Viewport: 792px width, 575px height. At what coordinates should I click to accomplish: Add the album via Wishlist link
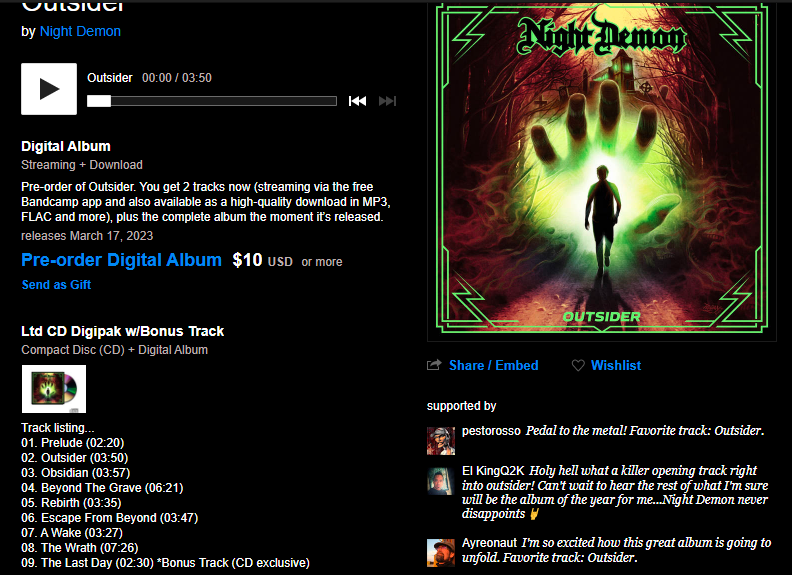[x=616, y=365]
